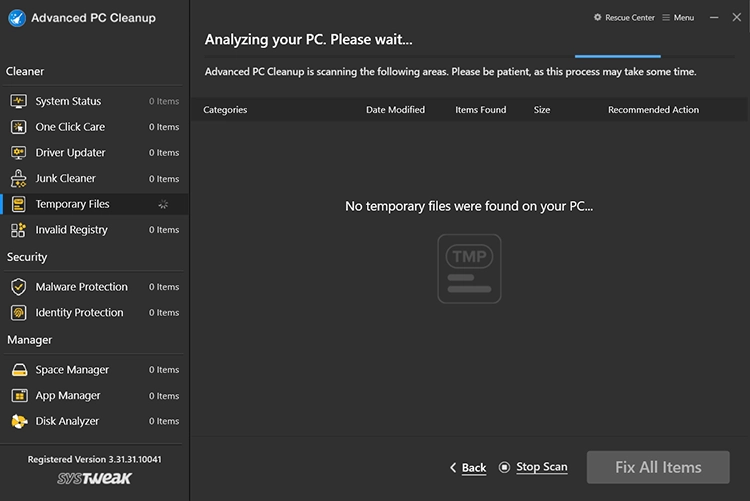Click the App Manager icon
The image size is (750, 501).
[x=18, y=396]
